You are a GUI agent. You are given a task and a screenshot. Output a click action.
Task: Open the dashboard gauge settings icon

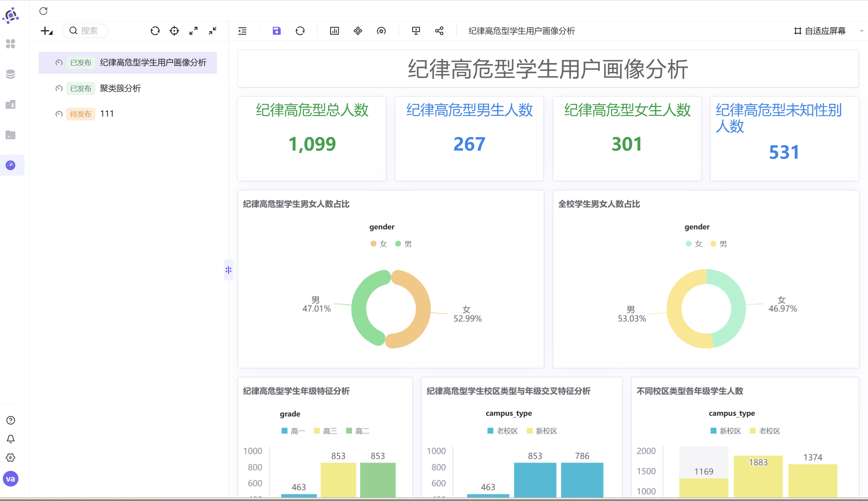381,31
